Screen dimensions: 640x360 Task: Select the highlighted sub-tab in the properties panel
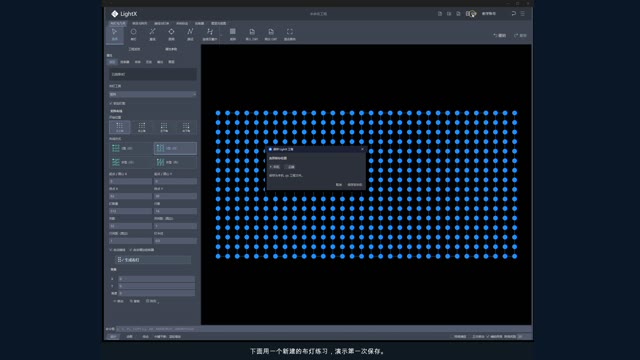coord(113,62)
